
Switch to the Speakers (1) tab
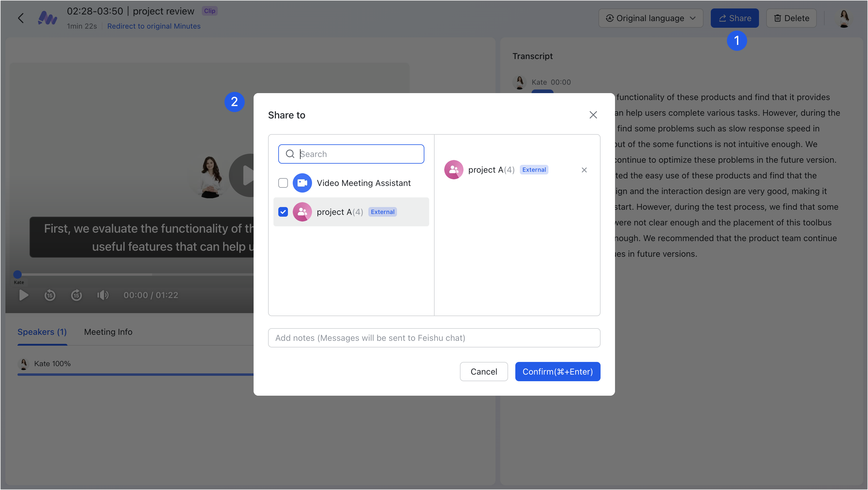[42, 332]
